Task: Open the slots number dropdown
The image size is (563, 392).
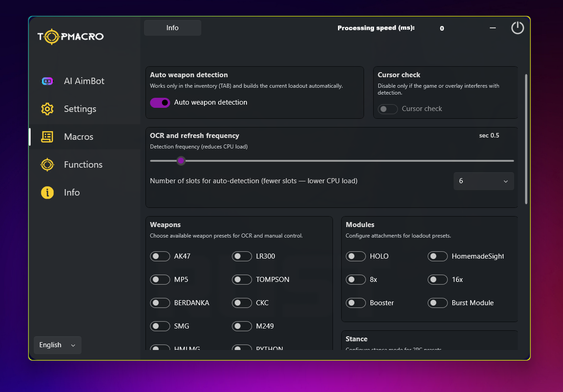Action: point(483,181)
